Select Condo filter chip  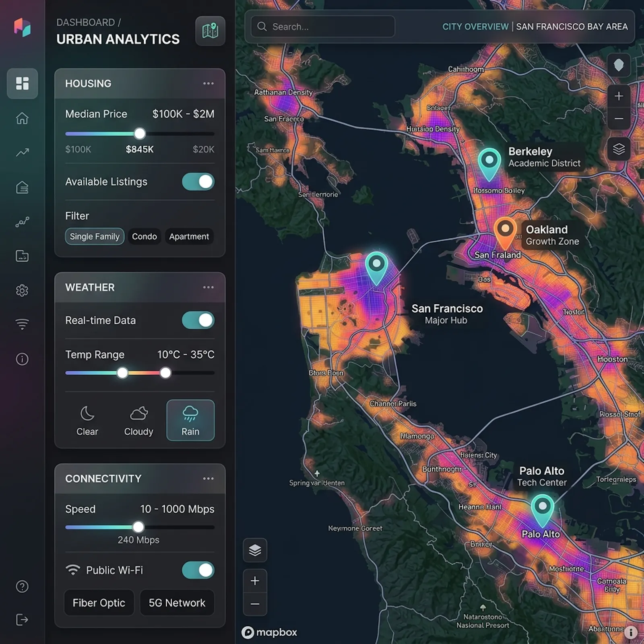coord(144,237)
